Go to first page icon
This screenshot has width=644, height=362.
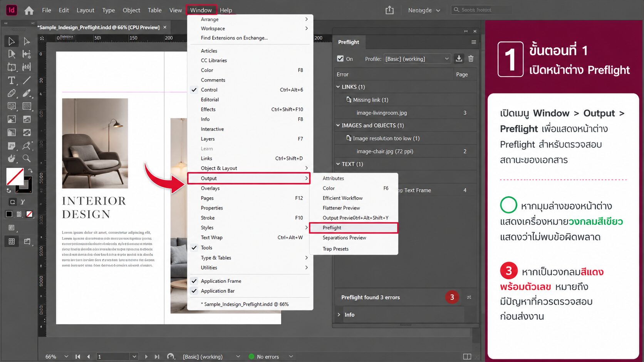(78, 357)
